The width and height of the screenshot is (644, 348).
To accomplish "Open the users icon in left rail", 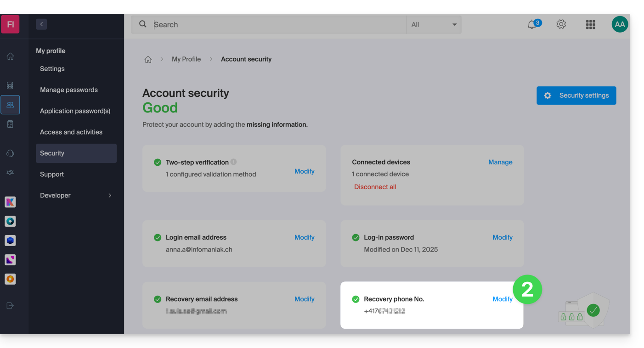I will click(10, 105).
